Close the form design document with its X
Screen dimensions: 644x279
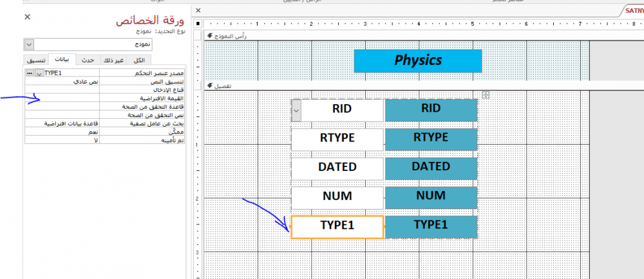pyautogui.click(x=198, y=11)
